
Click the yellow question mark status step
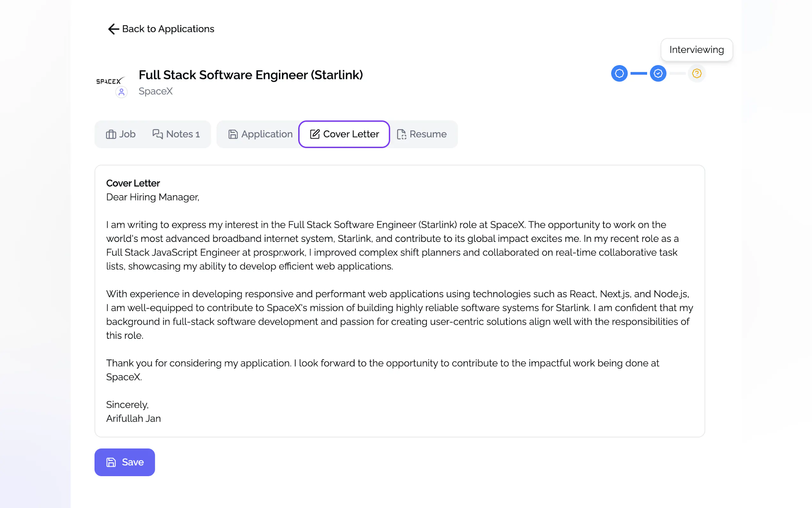pos(697,73)
